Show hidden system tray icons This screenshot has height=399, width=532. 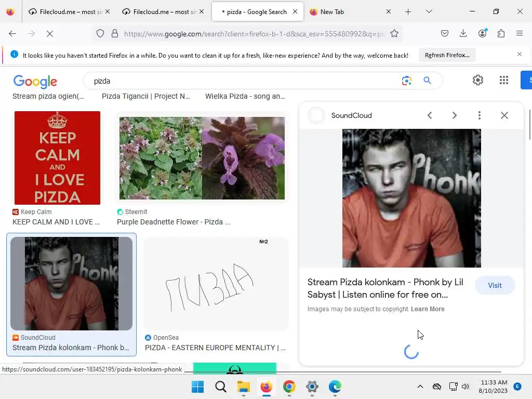coord(420,387)
